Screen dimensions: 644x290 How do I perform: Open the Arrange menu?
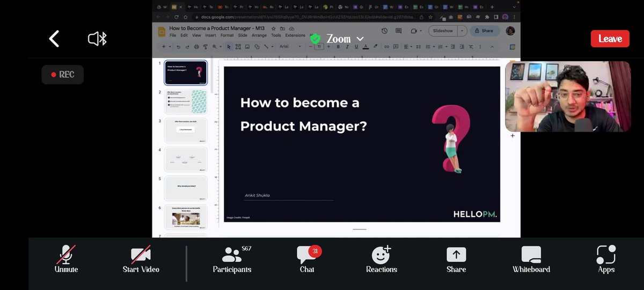coord(259,35)
